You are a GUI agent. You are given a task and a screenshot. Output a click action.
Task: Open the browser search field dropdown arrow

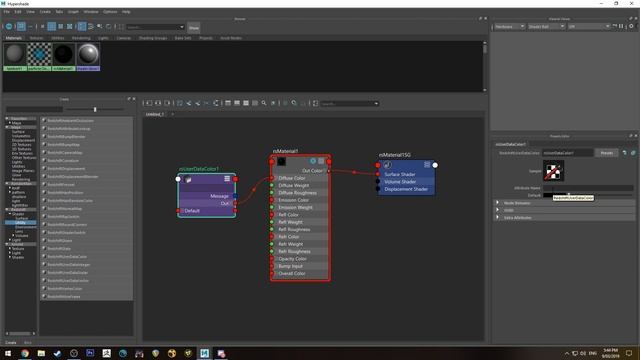pyautogui.click(x=182, y=27)
